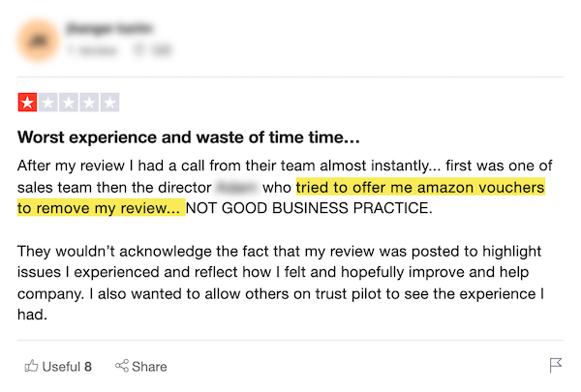
Task: Click the blurred review count text
Action: pos(92,48)
